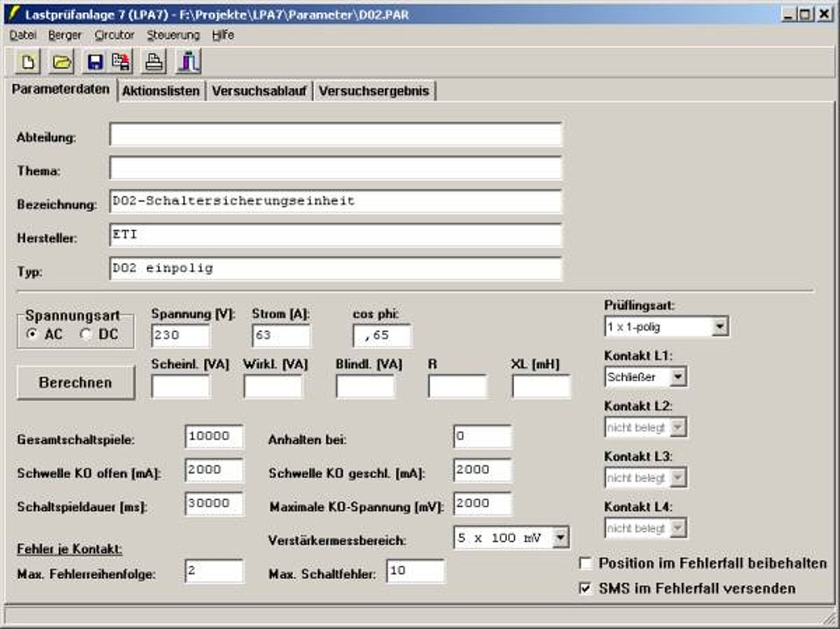This screenshot has width=840, height=629.
Task: Click the Fehler je Kontakt heading
Action: point(70,549)
